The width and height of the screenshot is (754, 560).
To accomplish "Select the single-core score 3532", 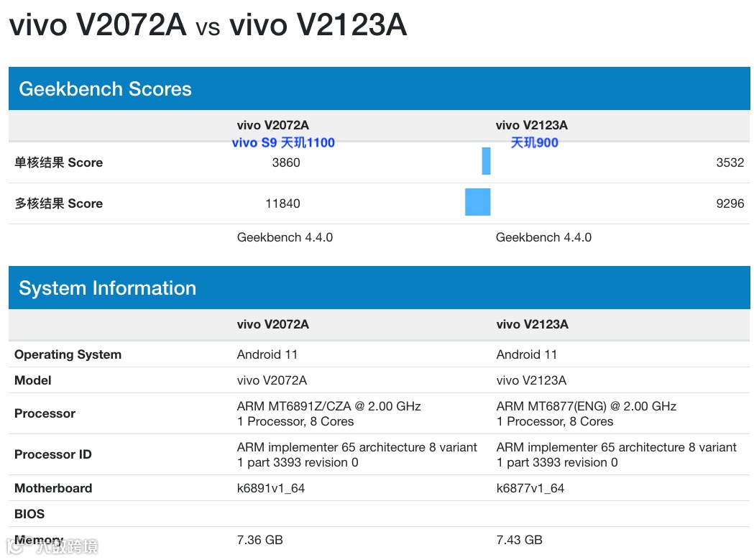I will click(730, 162).
